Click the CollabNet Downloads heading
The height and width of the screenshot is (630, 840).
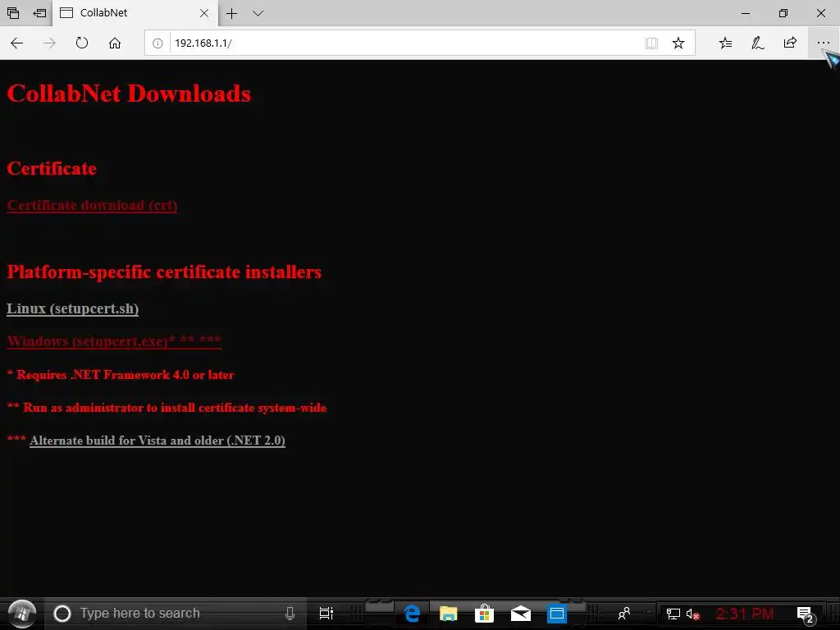click(x=129, y=94)
